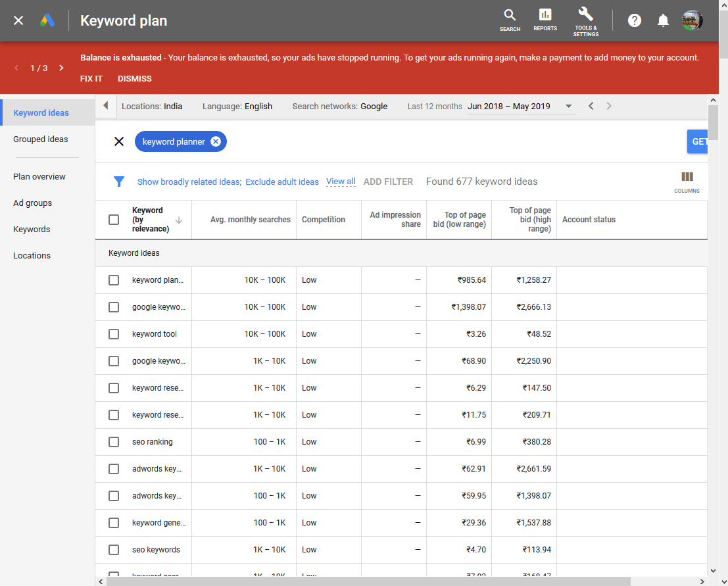This screenshot has width=728, height=586.
Task: Click the Keyword (by relevance) column header
Action: click(151, 220)
